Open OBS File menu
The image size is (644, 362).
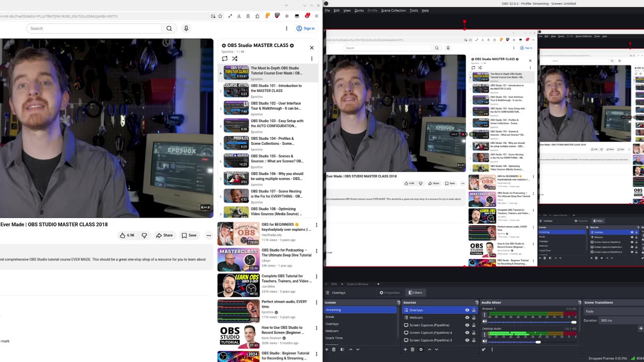327,10
